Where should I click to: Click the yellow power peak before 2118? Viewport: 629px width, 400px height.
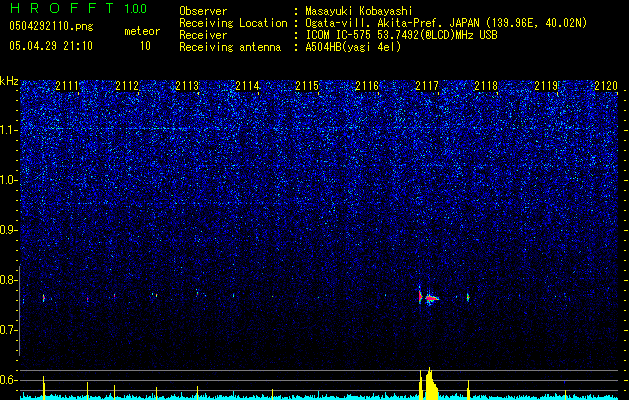468,390
